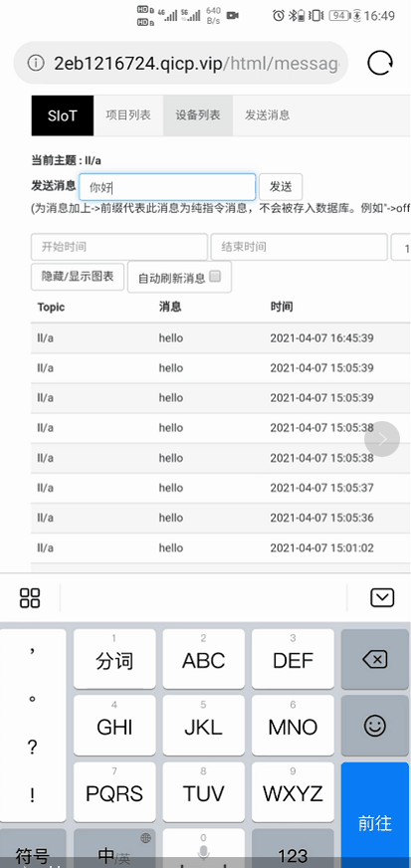
Task: Switch language with the 中/英 key
Action: [x=114, y=848]
